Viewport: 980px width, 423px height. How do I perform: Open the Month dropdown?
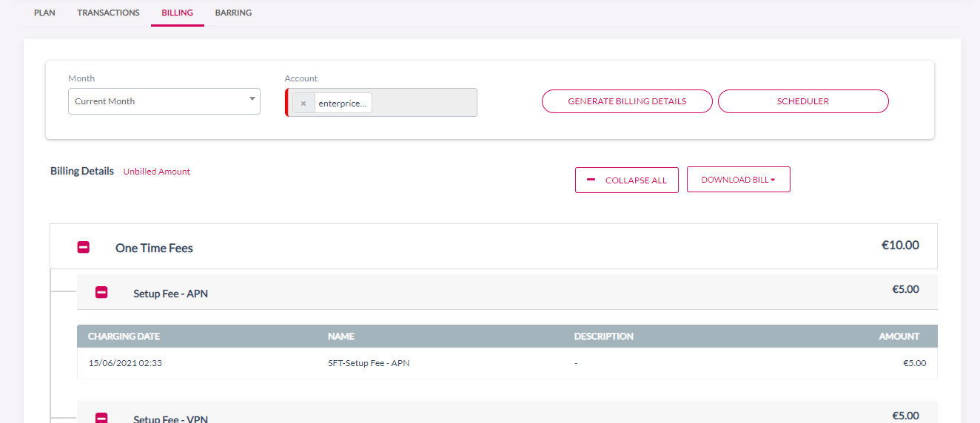(164, 101)
